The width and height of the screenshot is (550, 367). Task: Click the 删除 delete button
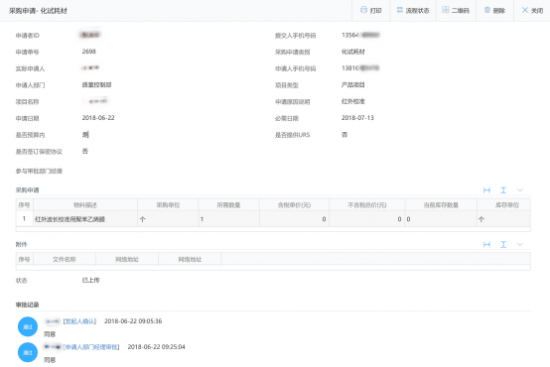pos(495,11)
